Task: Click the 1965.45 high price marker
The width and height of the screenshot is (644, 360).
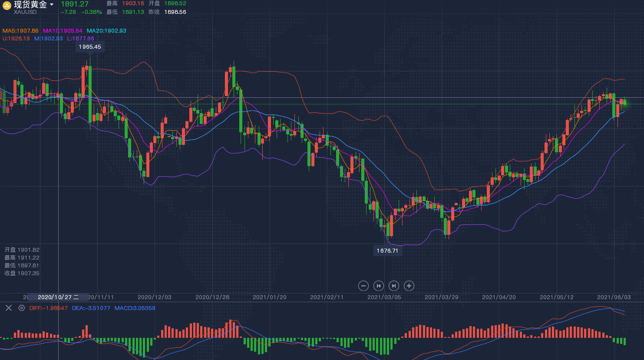Action: [x=90, y=47]
